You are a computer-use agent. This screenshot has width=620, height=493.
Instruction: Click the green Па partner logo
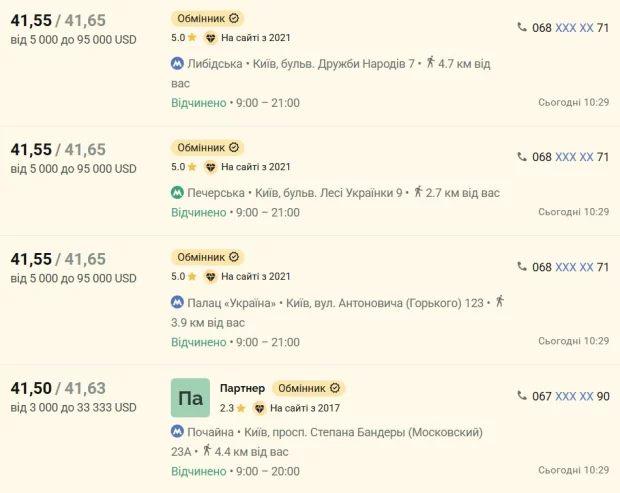point(190,398)
